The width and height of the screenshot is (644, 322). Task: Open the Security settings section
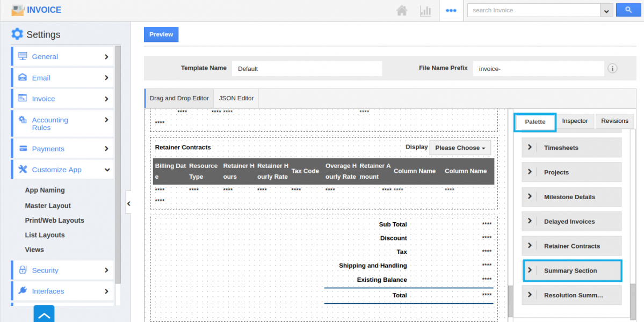point(62,270)
